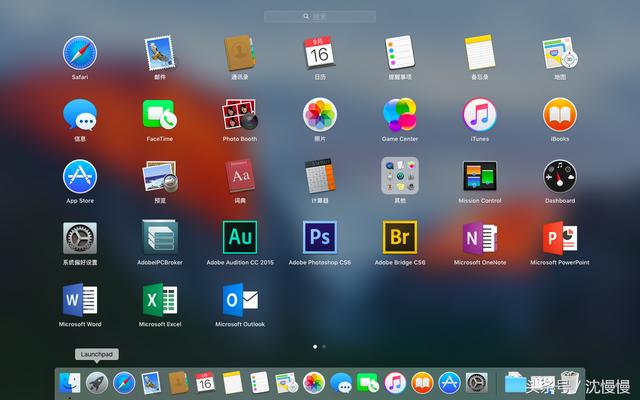Open Mail from the Dock
The width and height of the screenshot is (640, 400).
[151, 383]
